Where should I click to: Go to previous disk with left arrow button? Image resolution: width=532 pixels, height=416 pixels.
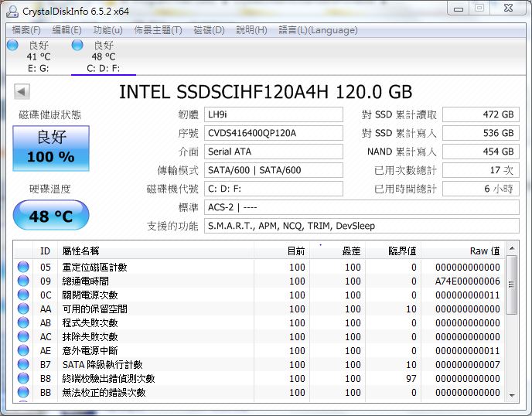(22, 91)
